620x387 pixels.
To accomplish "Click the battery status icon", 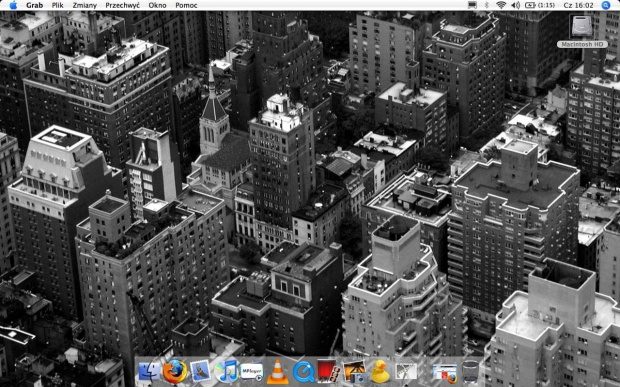I will point(530,5).
